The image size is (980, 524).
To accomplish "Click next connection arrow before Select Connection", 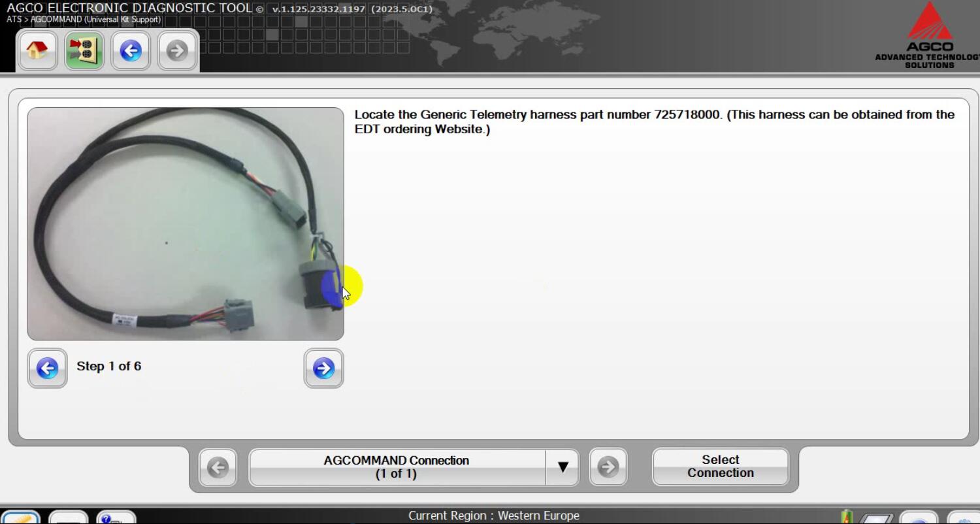I will pyautogui.click(x=608, y=467).
